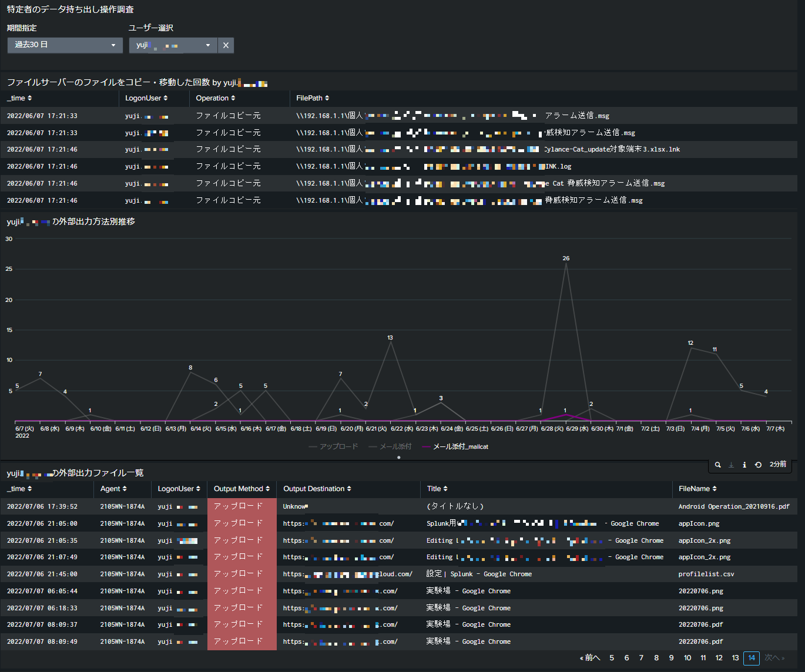Screen dimensions: 805x672
Task: Clear the selected user with X
Action: pos(226,45)
